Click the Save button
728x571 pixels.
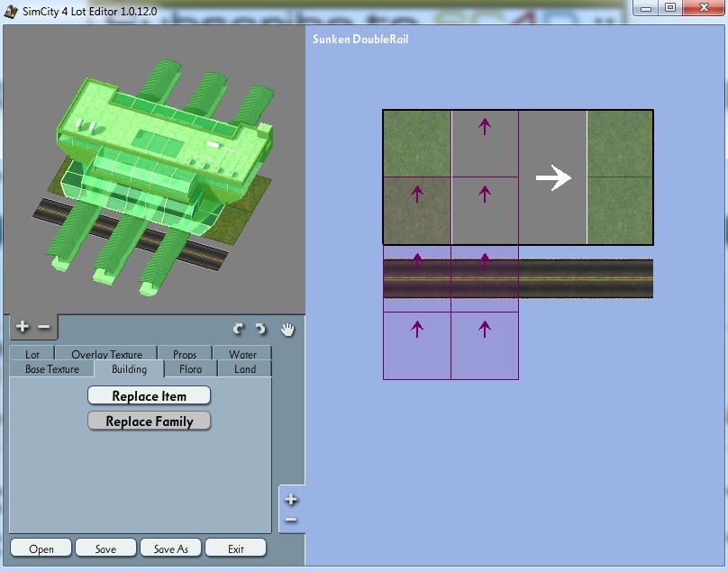pos(105,548)
